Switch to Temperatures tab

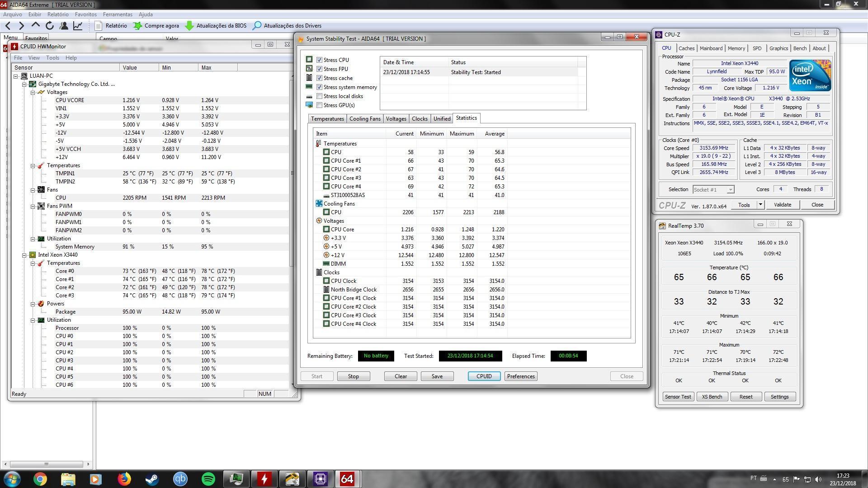click(x=327, y=118)
